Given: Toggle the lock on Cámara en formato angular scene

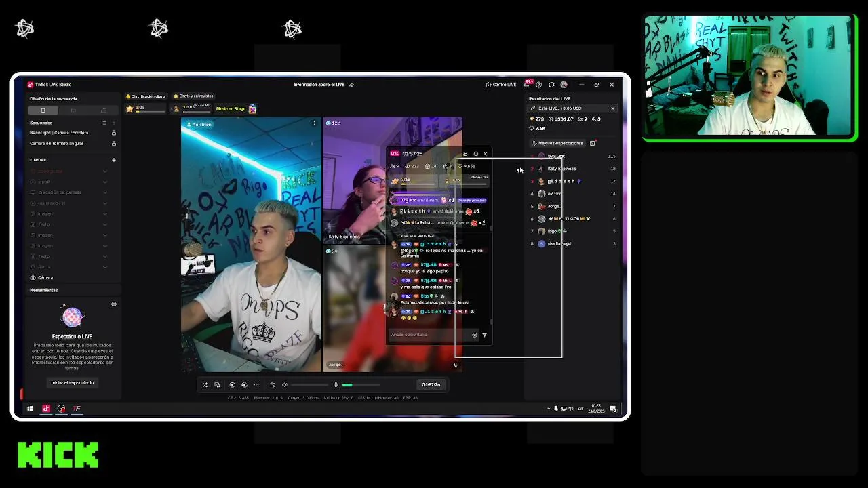Looking at the screenshot, I should [113, 144].
